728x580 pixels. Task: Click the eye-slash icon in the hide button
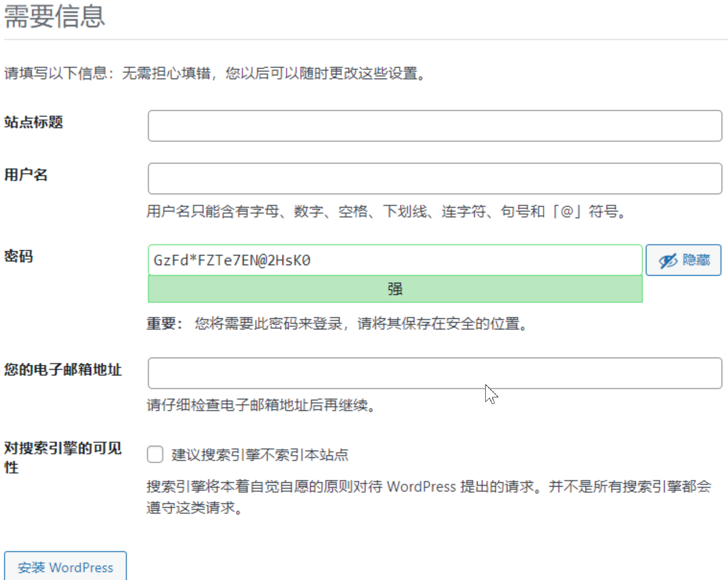point(668,260)
